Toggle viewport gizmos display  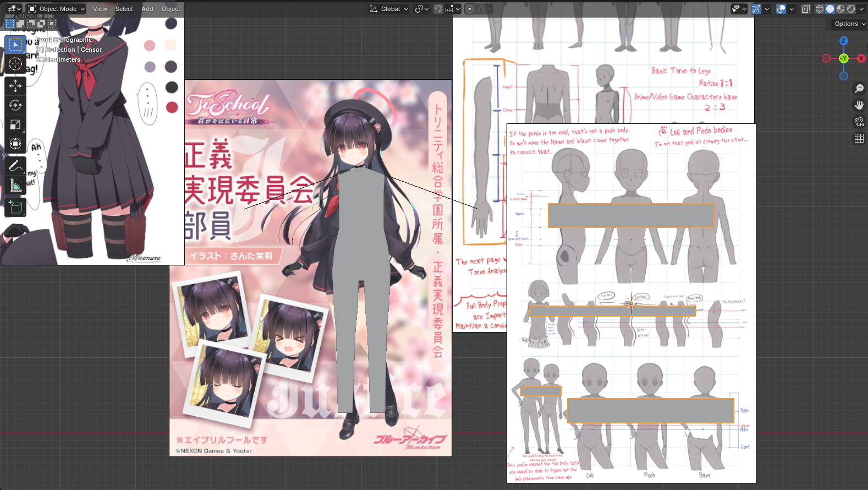756,9
